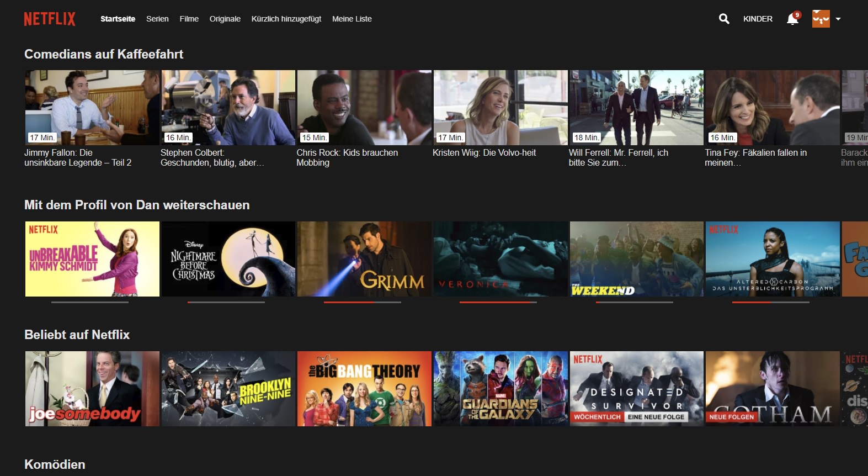Select Originale in the navigation

coord(225,19)
